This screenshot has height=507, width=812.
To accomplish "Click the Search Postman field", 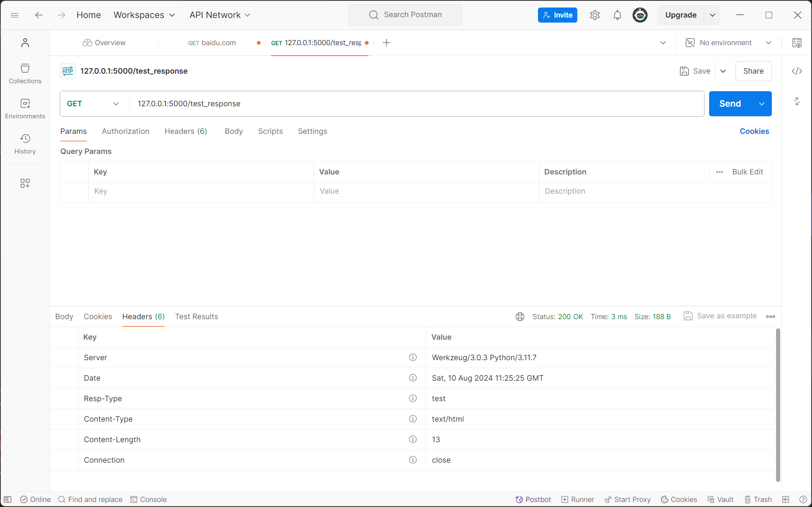I will (405, 15).
